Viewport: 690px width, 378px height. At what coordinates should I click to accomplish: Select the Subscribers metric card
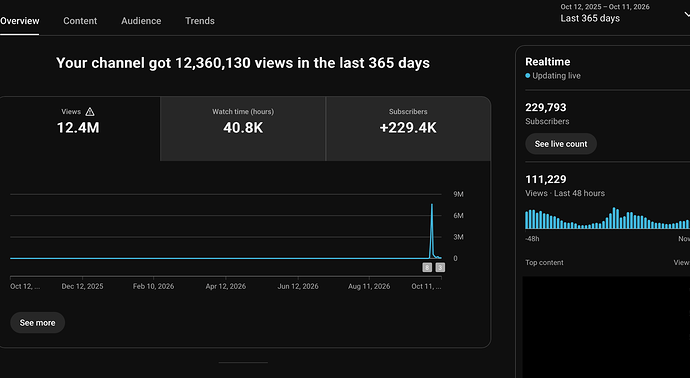coord(408,128)
